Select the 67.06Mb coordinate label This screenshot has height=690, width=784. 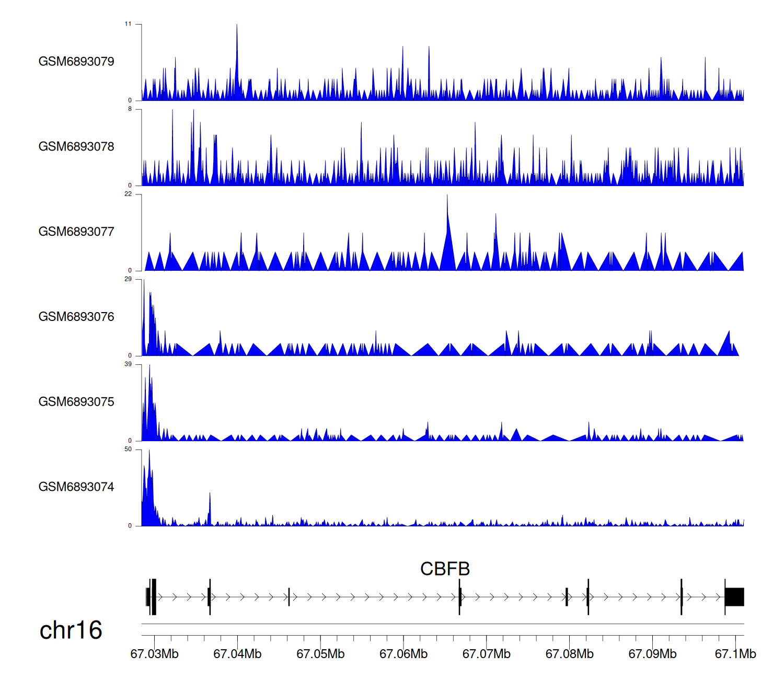pyautogui.click(x=403, y=654)
